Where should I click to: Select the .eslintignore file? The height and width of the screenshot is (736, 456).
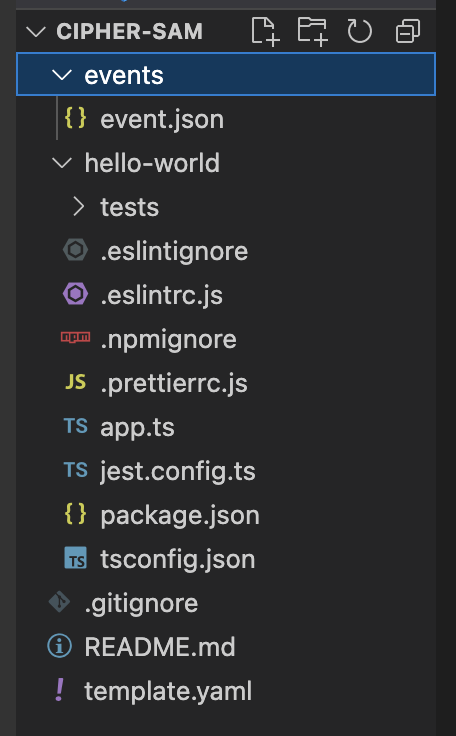(226, 251)
